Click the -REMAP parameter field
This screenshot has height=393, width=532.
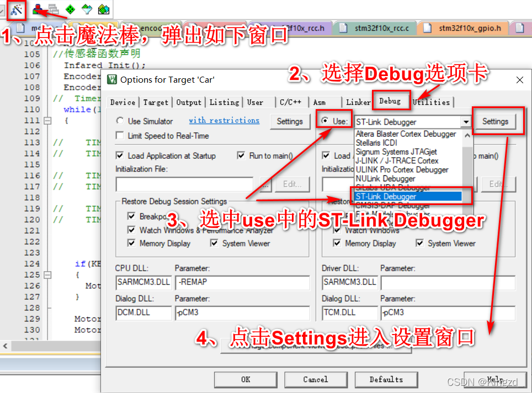click(x=243, y=283)
